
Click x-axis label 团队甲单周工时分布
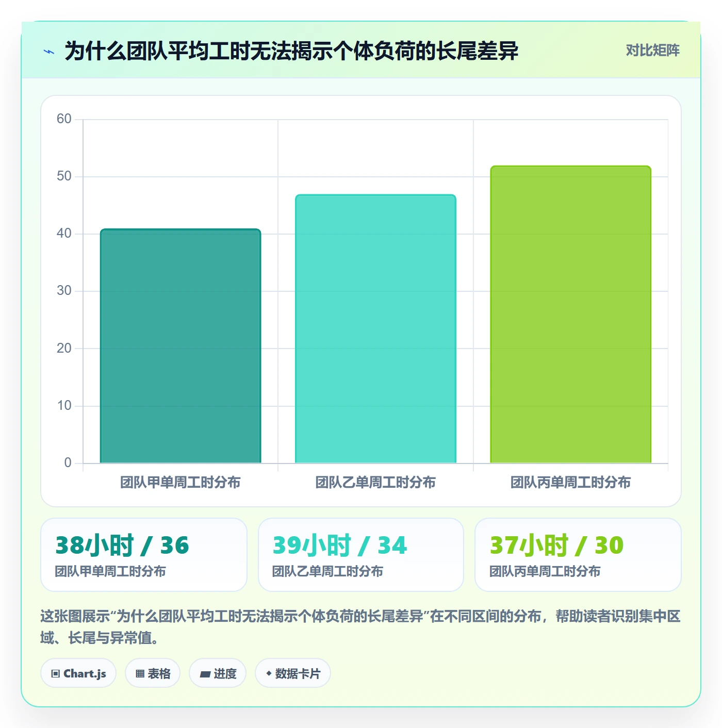180,483
